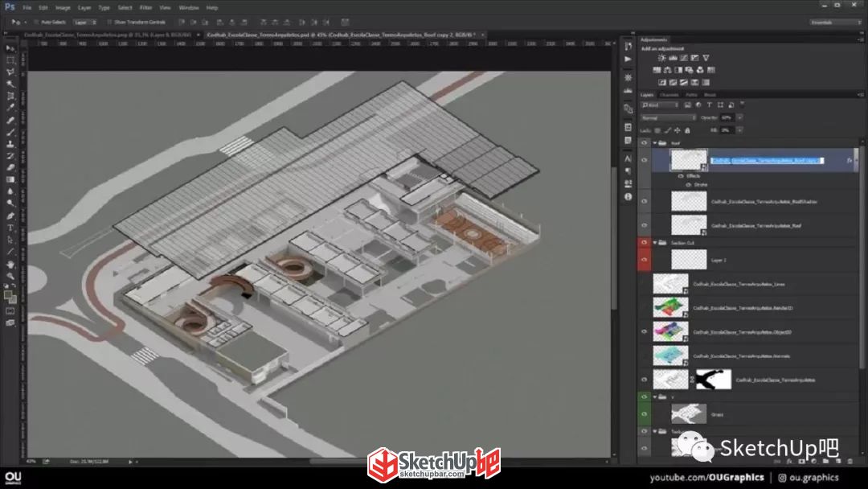Add a Levels adjustment
The width and height of the screenshot is (868, 489).
point(674,58)
